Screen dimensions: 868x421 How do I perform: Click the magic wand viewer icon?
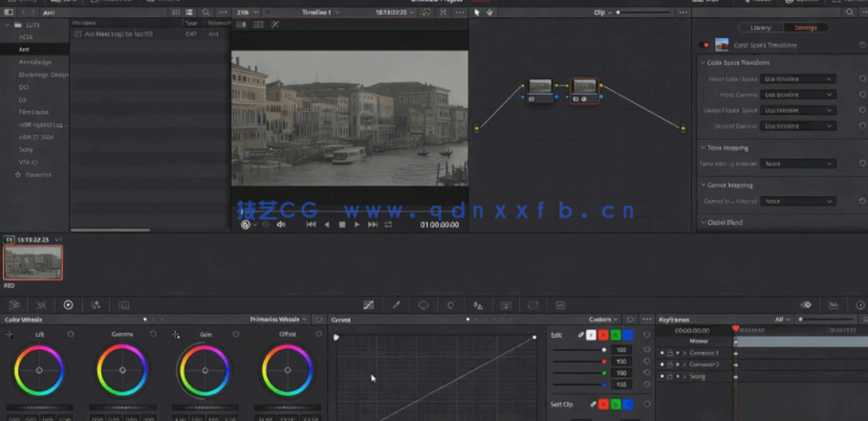(x=275, y=24)
